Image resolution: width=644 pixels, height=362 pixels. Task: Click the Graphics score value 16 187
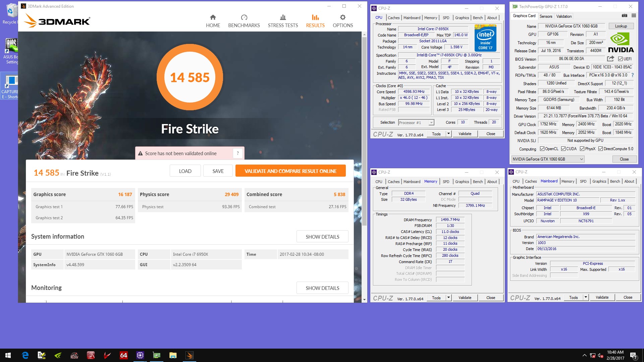tap(125, 194)
